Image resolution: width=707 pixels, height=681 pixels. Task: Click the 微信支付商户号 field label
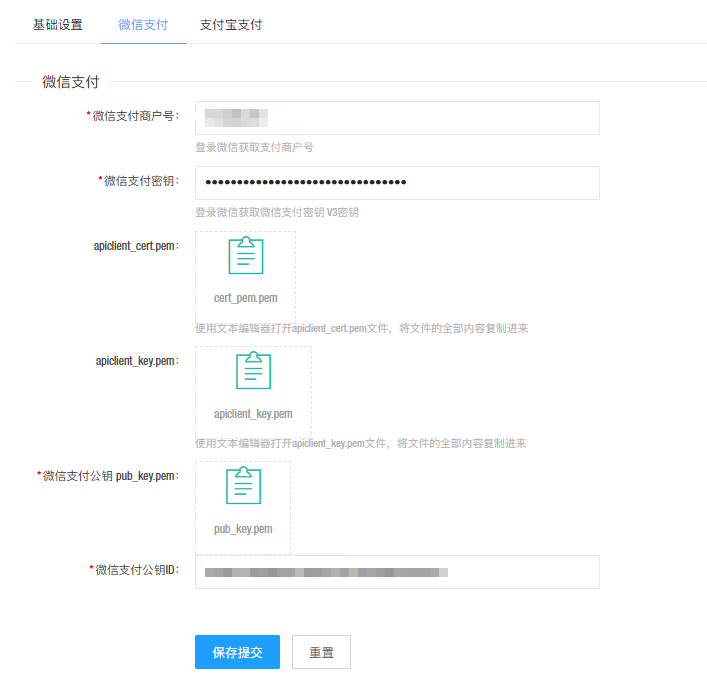coord(135,116)
